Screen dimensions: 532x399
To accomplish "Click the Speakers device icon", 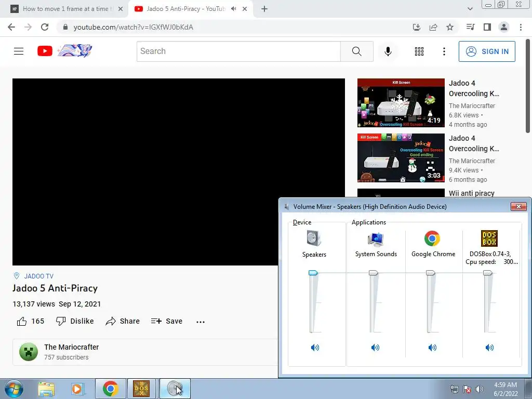I will coord(314,238).
